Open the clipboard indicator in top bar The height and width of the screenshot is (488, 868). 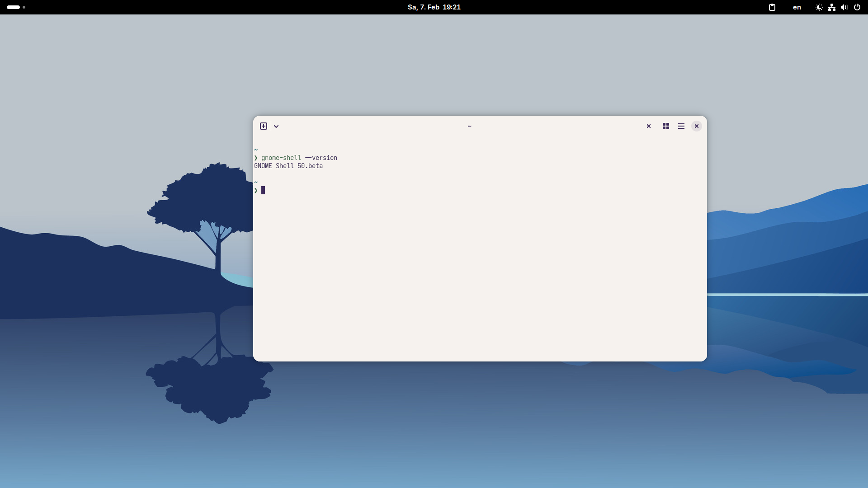click(x=772, y=7)
